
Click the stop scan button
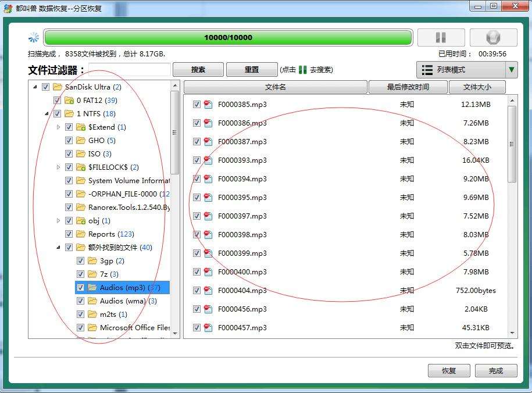pyautogui.click(x=493, y=38)
